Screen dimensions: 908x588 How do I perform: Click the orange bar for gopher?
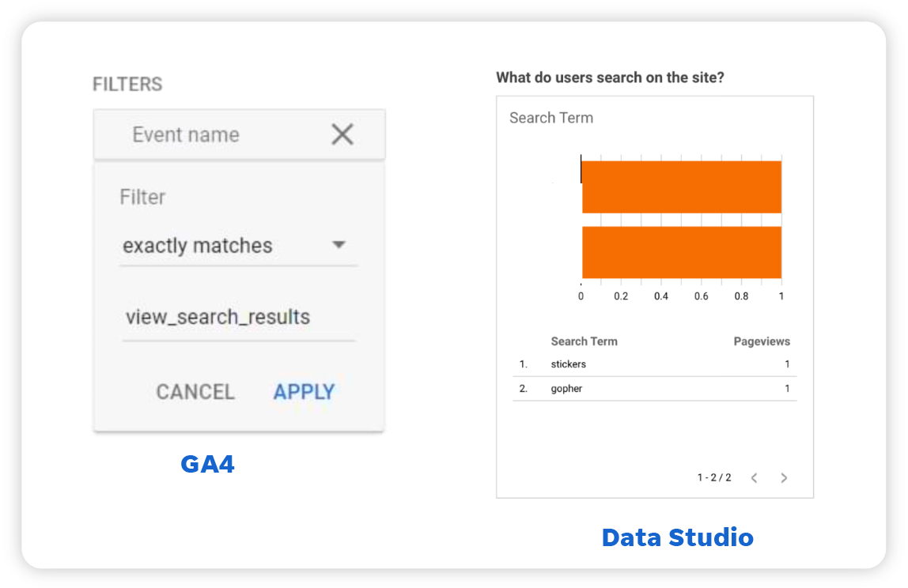pos(680,251)
